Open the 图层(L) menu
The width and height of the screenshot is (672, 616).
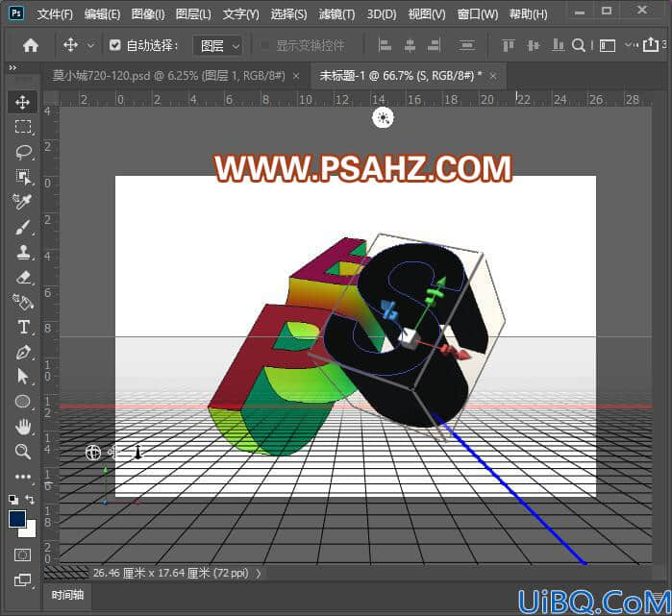(x=193, y=14)
